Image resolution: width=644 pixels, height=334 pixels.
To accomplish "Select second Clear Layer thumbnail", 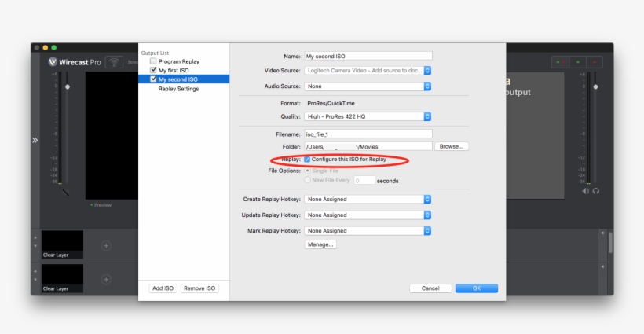I will [x=62, y=278].
